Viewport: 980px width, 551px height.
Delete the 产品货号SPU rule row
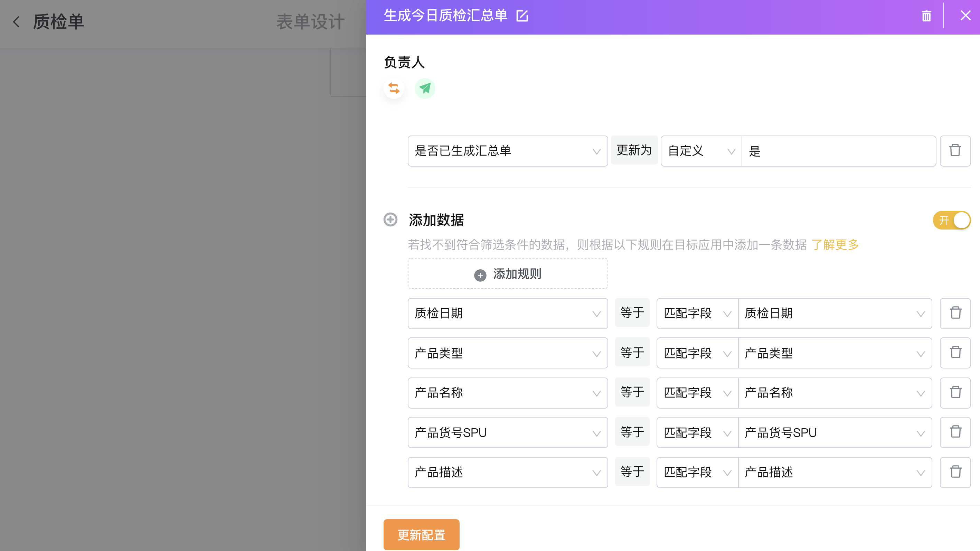point(955,432)
